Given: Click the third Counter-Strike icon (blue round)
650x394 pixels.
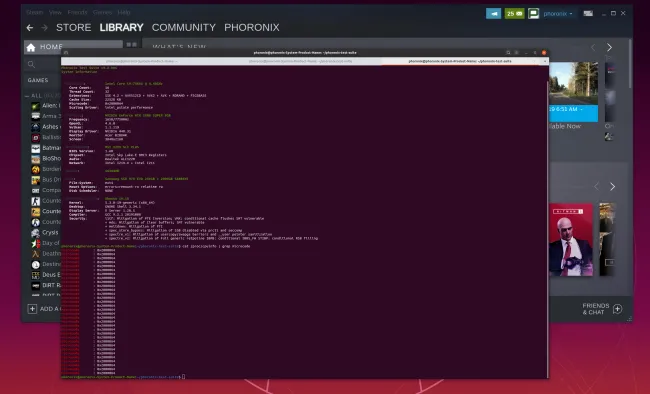Looking at the screenshot, I should click(36, 222).
